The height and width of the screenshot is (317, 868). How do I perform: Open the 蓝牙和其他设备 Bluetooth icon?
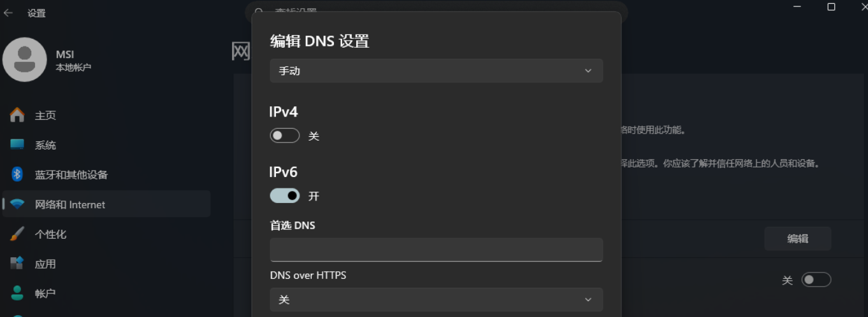tap(17, 174)
